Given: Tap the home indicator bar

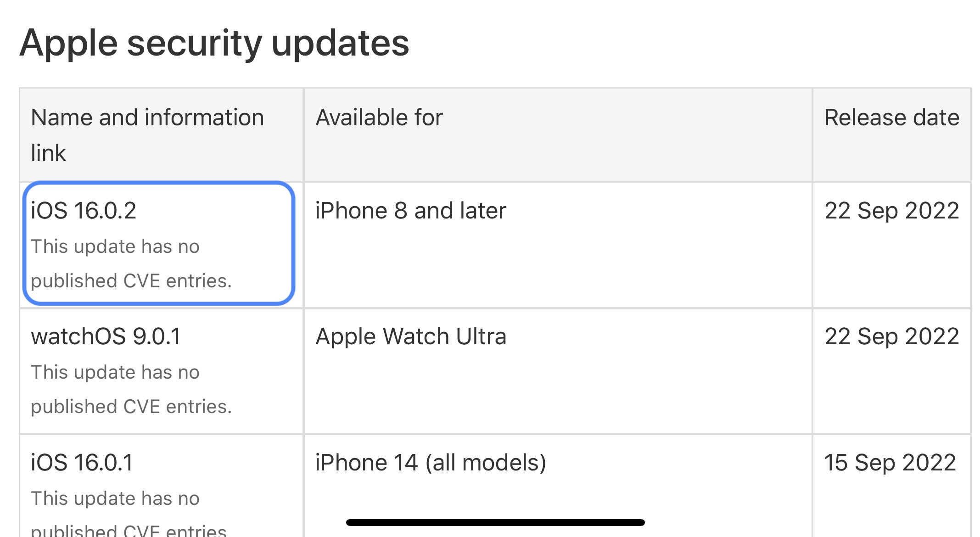Looking at the screenshot, I should pos(495,522).
